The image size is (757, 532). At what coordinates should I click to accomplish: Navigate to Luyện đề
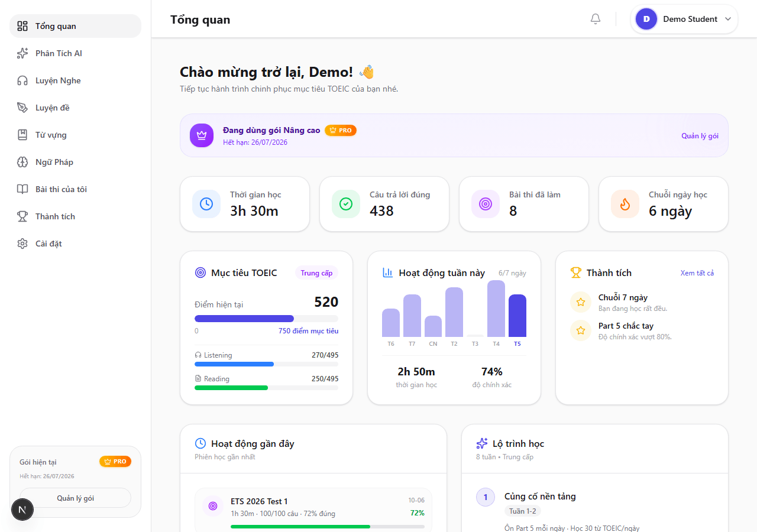coord(75,108)
